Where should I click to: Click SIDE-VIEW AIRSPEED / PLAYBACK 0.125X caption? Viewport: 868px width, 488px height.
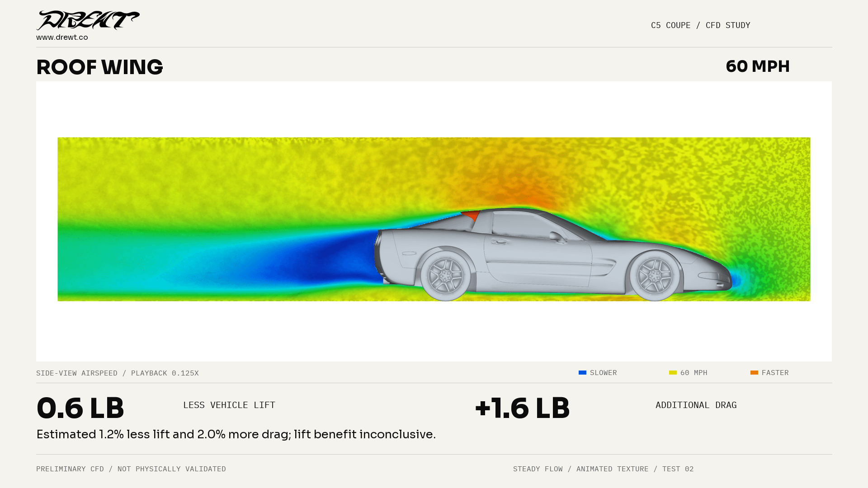118,373
